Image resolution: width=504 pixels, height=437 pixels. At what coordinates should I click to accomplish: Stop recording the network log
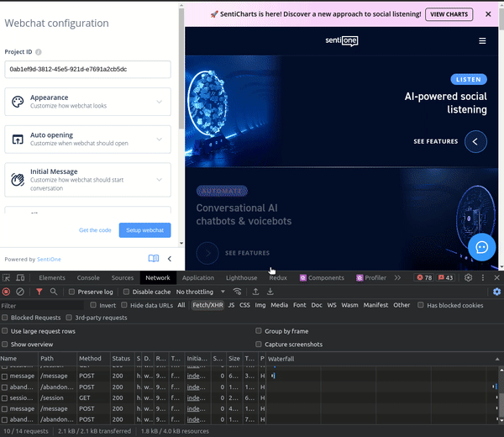[x=6, y=292]
